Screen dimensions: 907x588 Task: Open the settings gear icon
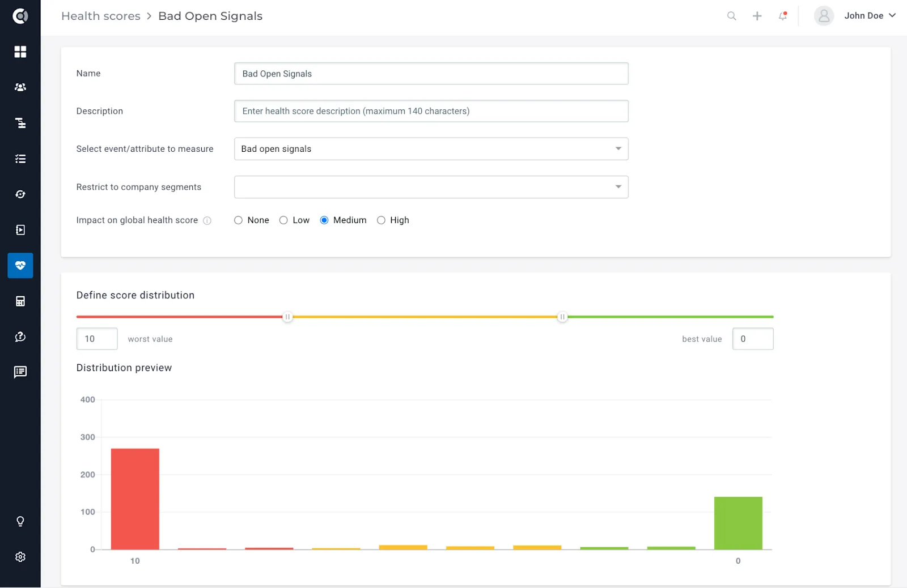click(20, 557)
